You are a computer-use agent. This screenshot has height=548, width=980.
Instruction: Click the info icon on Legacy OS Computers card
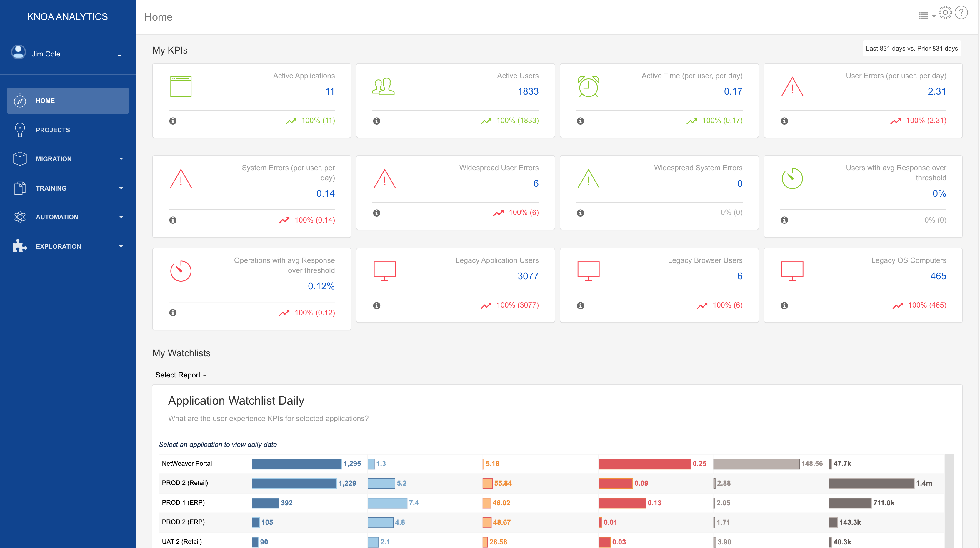click(784, 305)
